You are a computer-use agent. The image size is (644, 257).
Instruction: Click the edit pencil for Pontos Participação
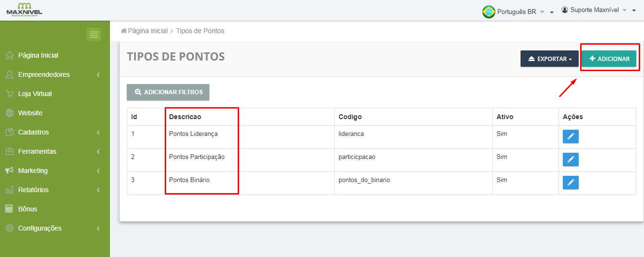pos(571,159)
